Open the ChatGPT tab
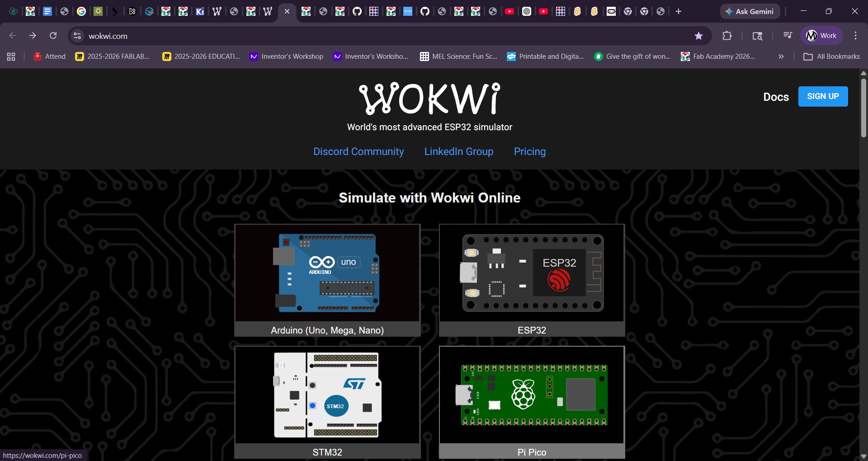 point(527,11)
